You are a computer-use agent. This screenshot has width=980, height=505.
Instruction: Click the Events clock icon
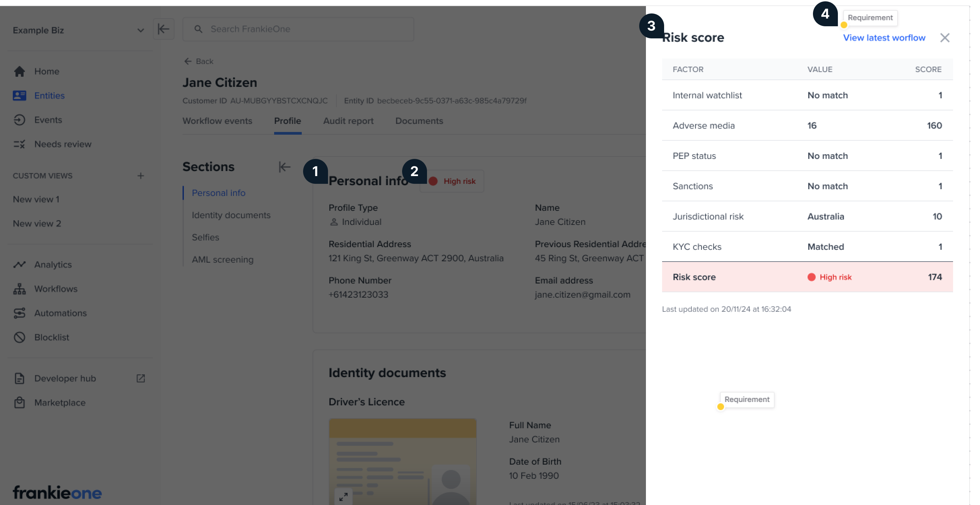[20, 120]
